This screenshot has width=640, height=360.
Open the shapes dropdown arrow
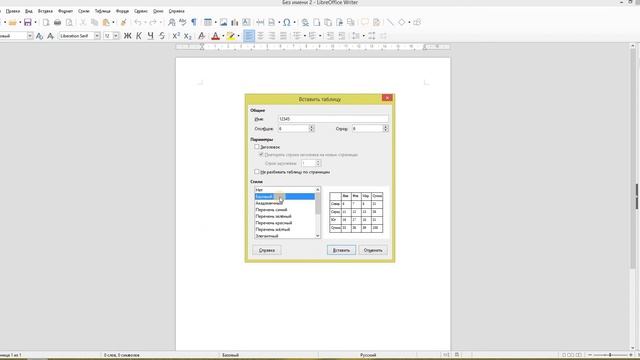409,22
